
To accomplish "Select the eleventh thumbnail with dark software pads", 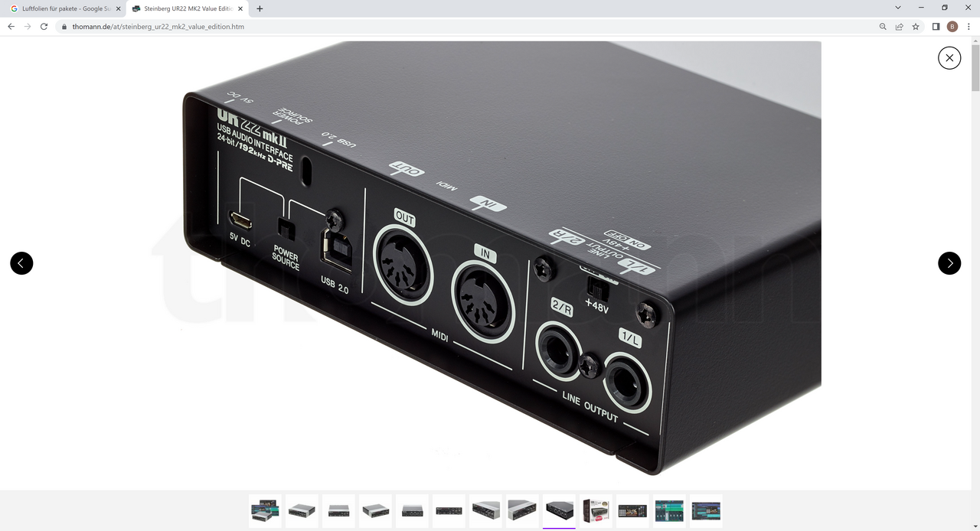I will coord(632,510).
